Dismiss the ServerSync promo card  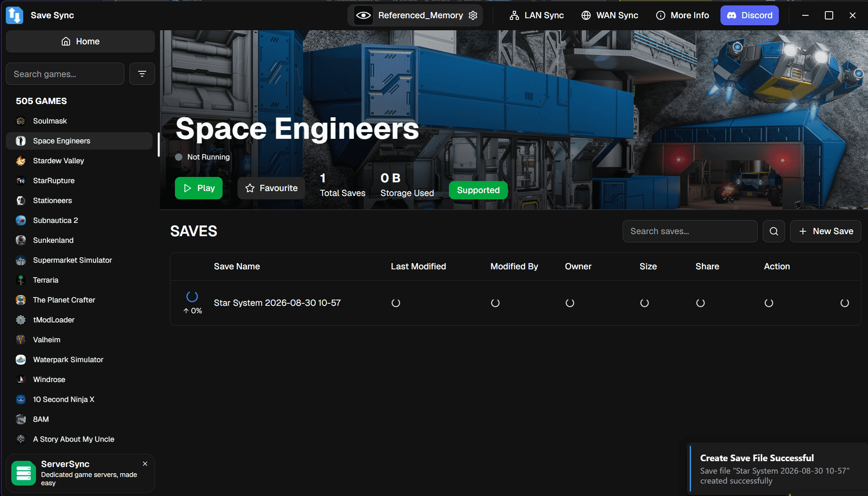145,464
